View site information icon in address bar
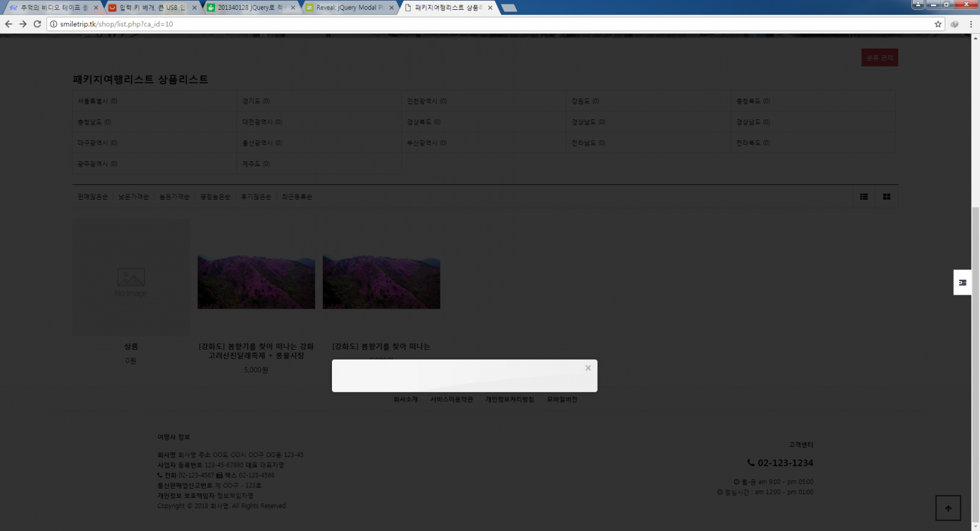The height and width of the screenshot is (531, 980). [53, 24]
